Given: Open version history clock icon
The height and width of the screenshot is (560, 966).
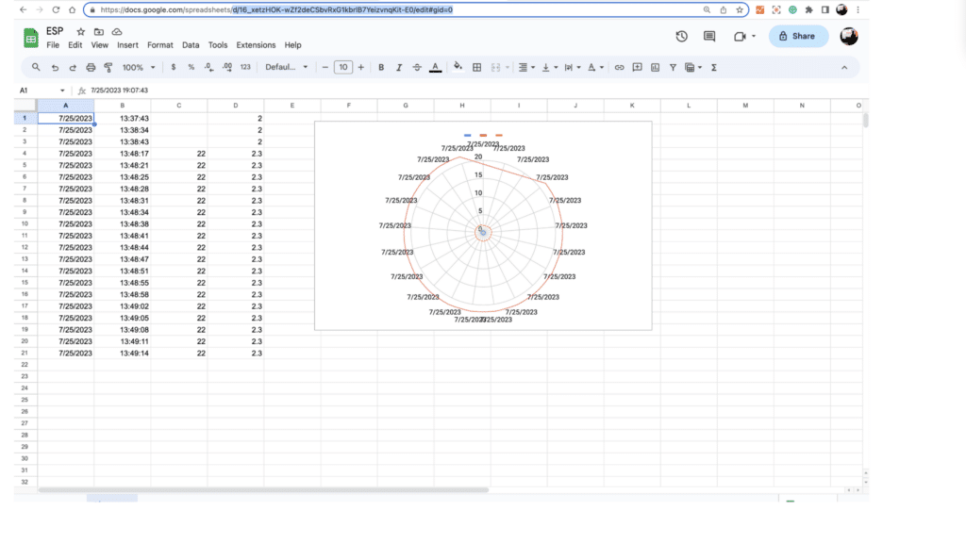Looking at the screenshot, I should pyautogui.click(x=681, y=37).
